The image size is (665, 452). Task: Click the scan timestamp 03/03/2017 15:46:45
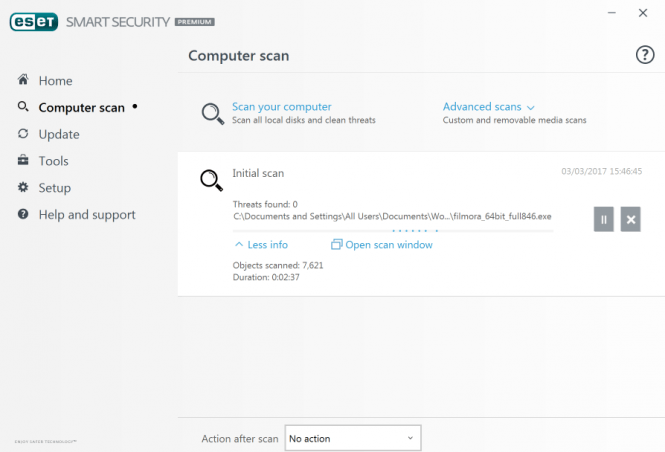(601, 171)
